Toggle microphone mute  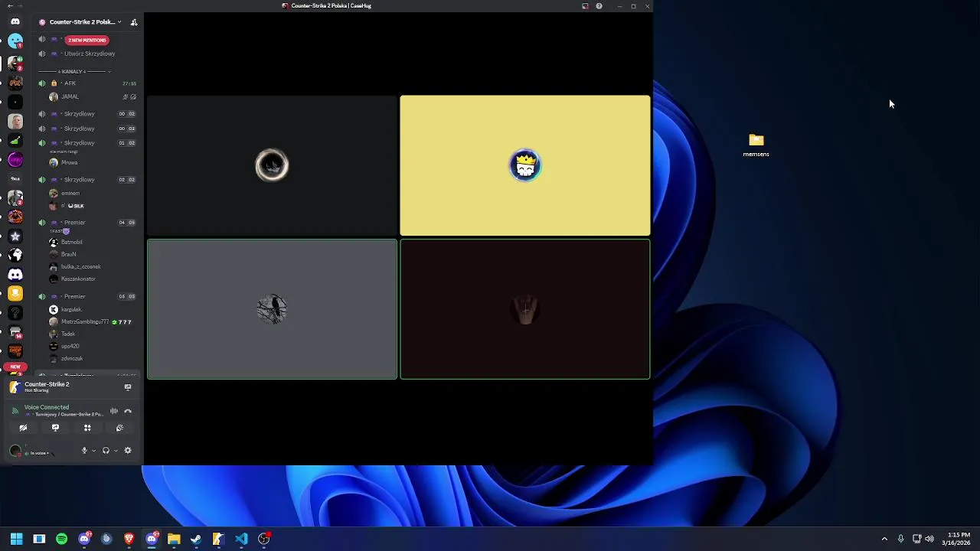84,451
